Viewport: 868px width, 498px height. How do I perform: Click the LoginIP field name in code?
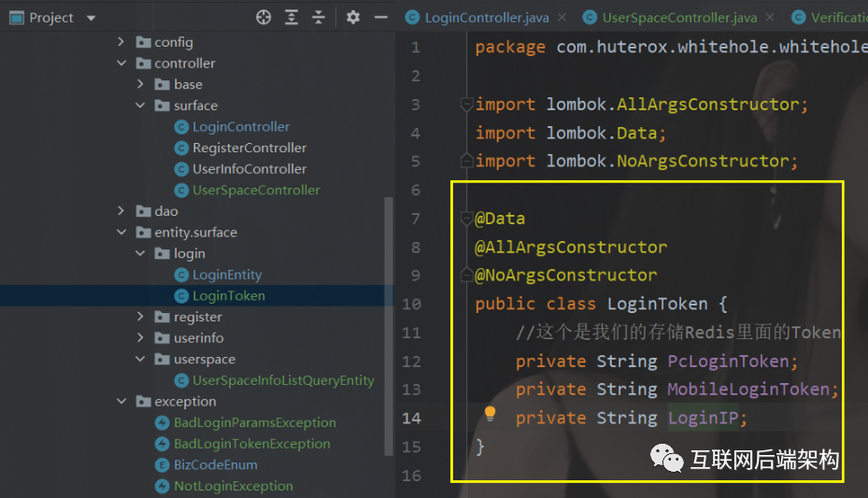coord(703,418)
